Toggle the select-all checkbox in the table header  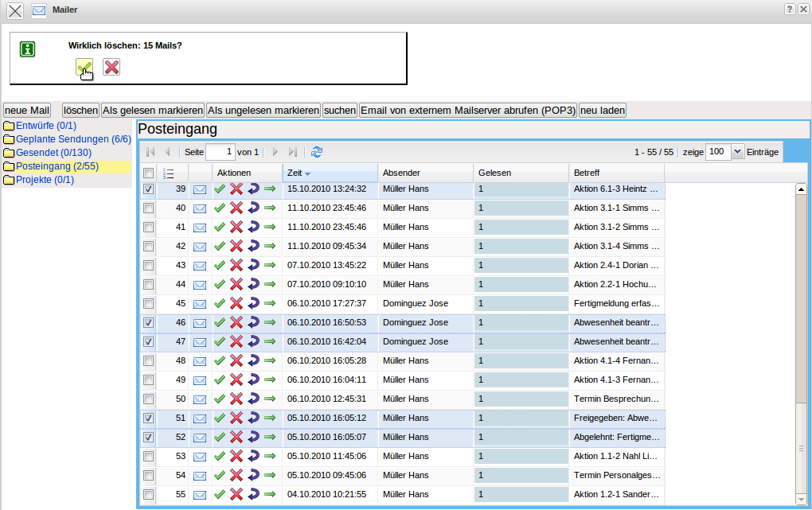click(x=148, y=173)
